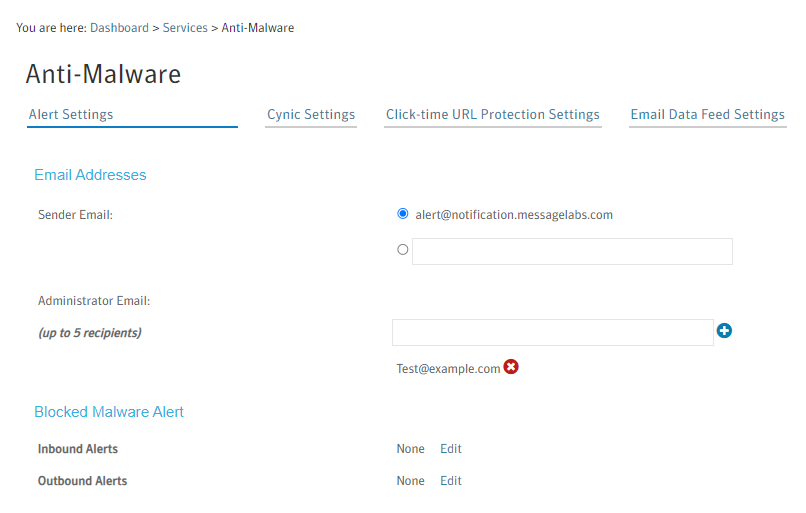Screen dimensions: 806x513
Task: Select the alert@notification.messagelabs.com sender radio button
Action: 403,214
